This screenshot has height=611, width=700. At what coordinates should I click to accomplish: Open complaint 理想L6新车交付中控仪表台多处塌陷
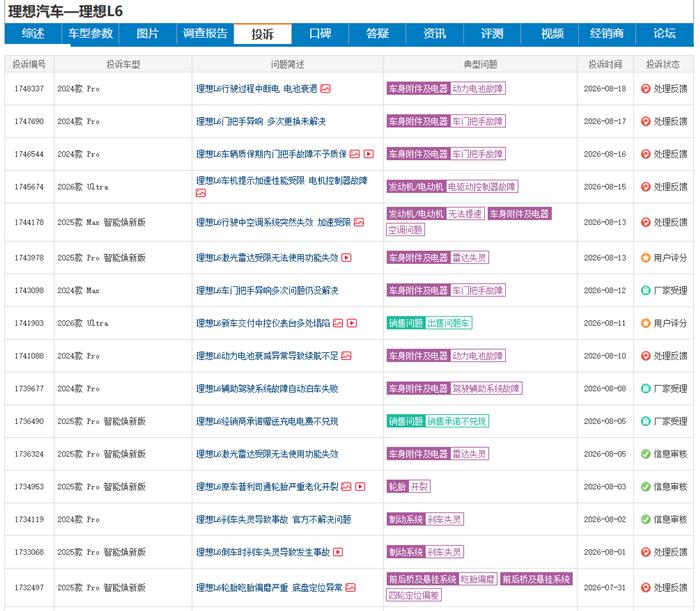click(x=263, y=323)
